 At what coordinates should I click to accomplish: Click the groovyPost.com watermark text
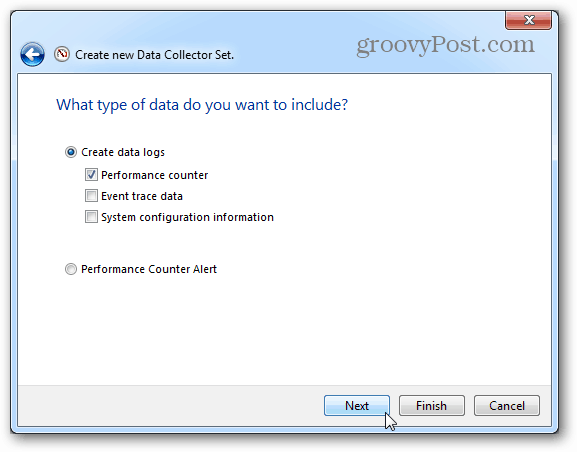446,45
